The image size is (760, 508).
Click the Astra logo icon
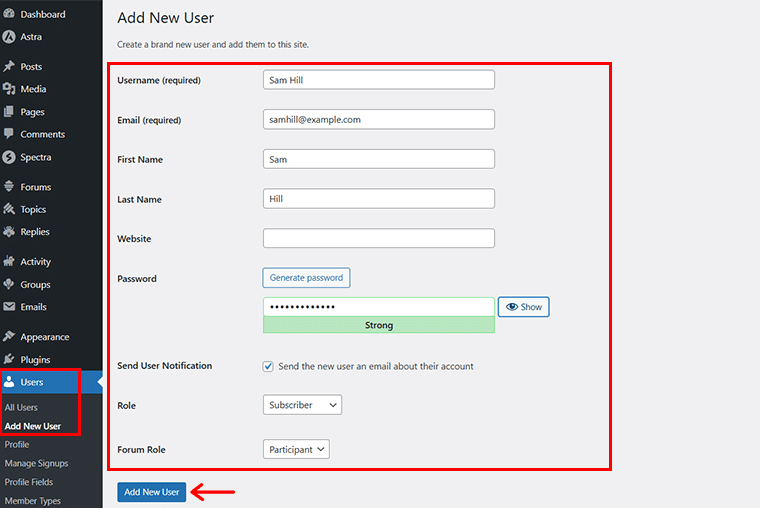9,37
